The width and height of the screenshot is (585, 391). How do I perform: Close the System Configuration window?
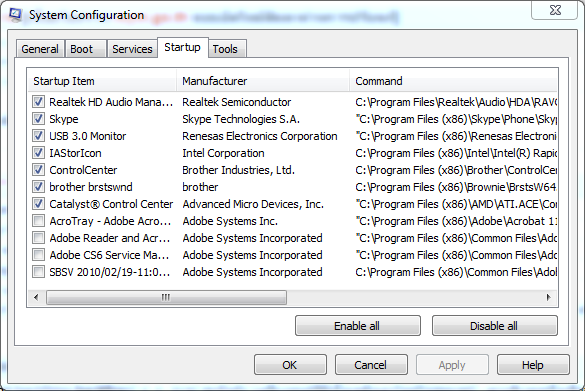(554, 10)
